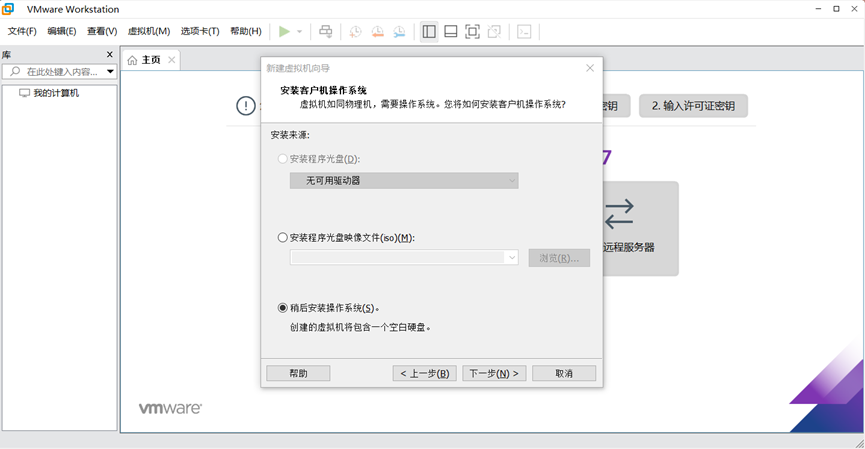Open the 查看(V) menu
Screen dimensions: 865x449
[102, 31]
